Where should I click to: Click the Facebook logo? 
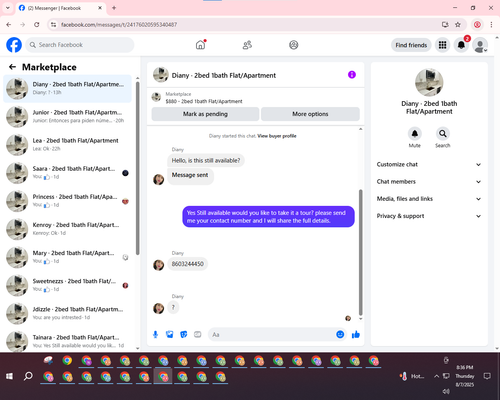[x=14, y=45]
